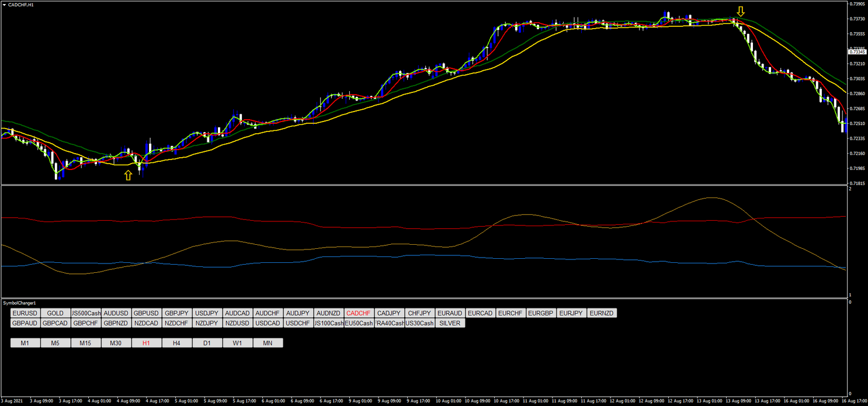Image resolution: width=868 pixels, height=406 pixels.
Task: Select GBPJPY from the symbol panel
Action: point(176,313)
